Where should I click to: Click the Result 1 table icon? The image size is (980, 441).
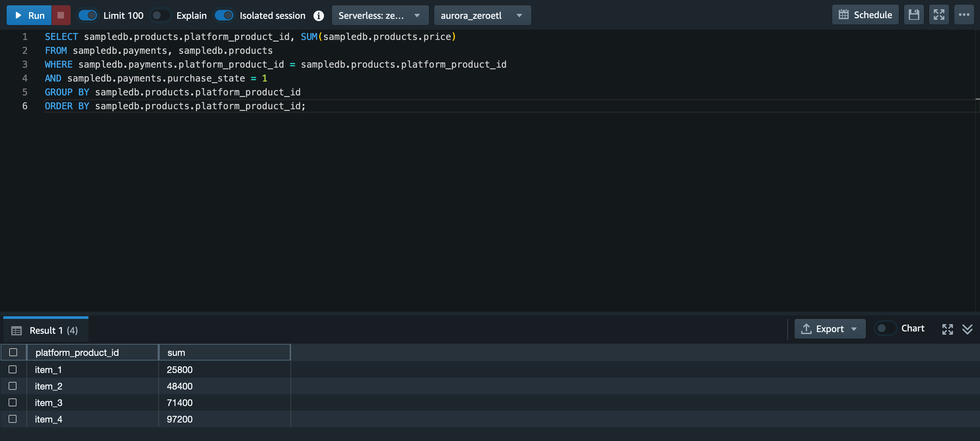[16, 331]
